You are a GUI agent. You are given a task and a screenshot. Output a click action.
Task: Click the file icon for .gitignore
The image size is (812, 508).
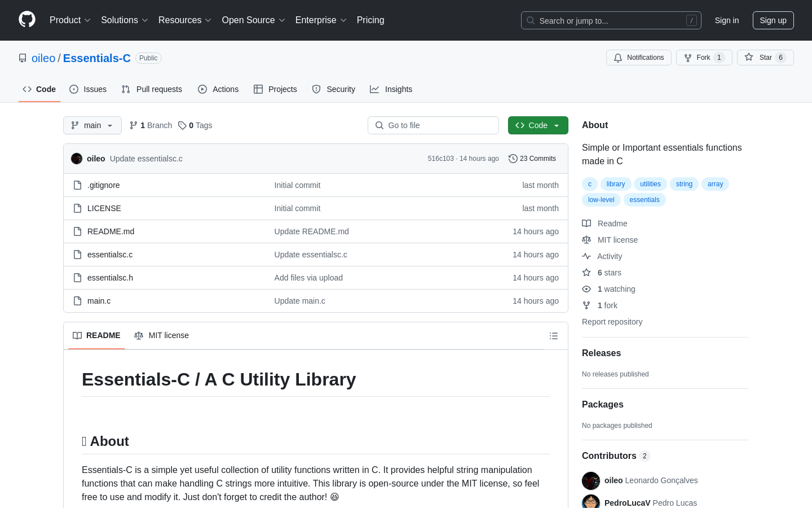click(78, 185)
